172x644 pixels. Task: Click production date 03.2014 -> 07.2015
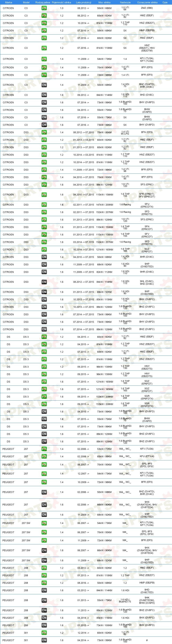pos(84,242)
